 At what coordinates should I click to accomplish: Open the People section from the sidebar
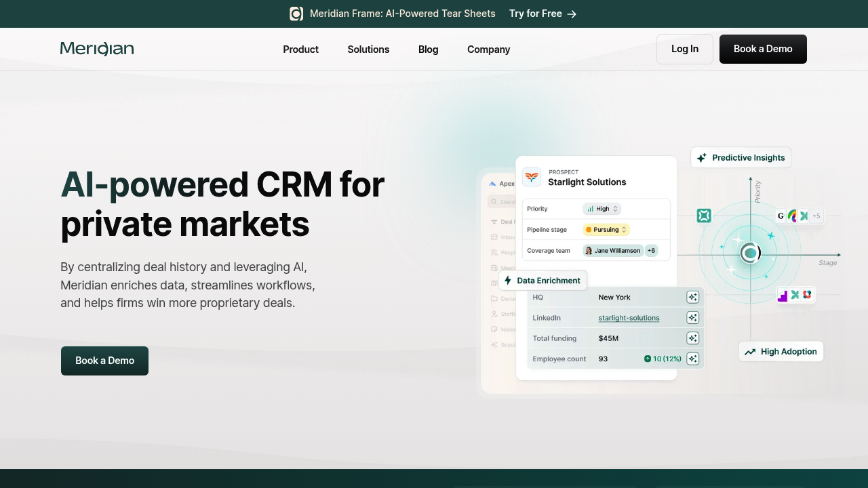[x=494, y=251]
